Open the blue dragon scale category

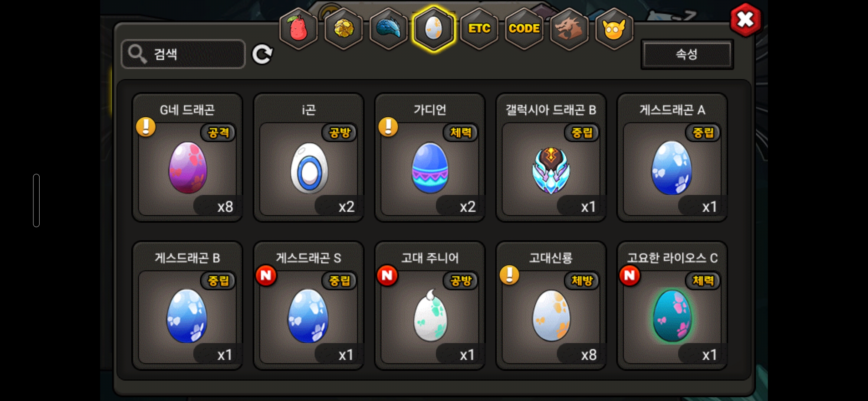[389, 29]
